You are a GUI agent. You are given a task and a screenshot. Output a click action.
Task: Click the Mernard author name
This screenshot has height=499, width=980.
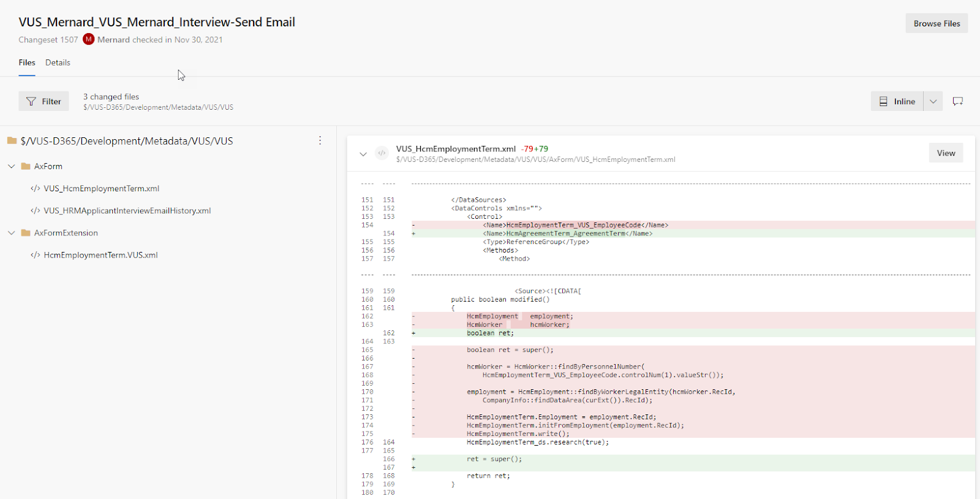113,40
